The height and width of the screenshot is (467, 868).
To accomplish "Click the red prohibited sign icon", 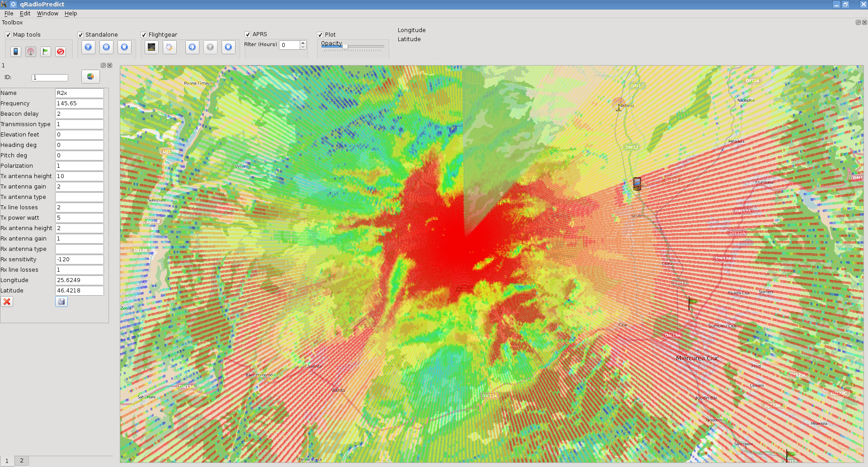I will pos(61,52).
